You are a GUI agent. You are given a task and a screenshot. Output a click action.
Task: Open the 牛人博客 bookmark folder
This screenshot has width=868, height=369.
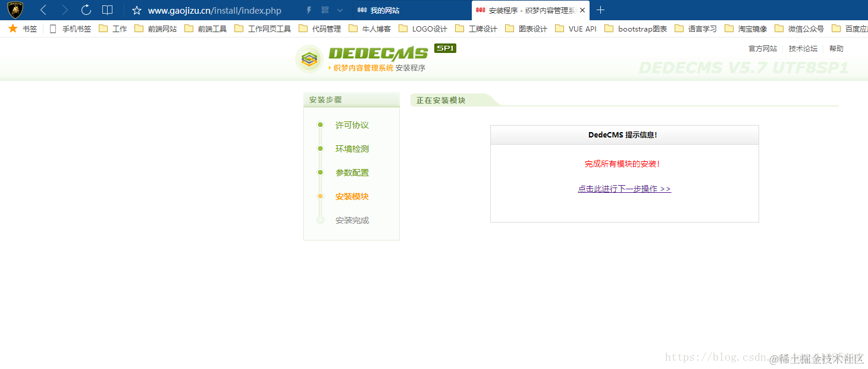370,29
